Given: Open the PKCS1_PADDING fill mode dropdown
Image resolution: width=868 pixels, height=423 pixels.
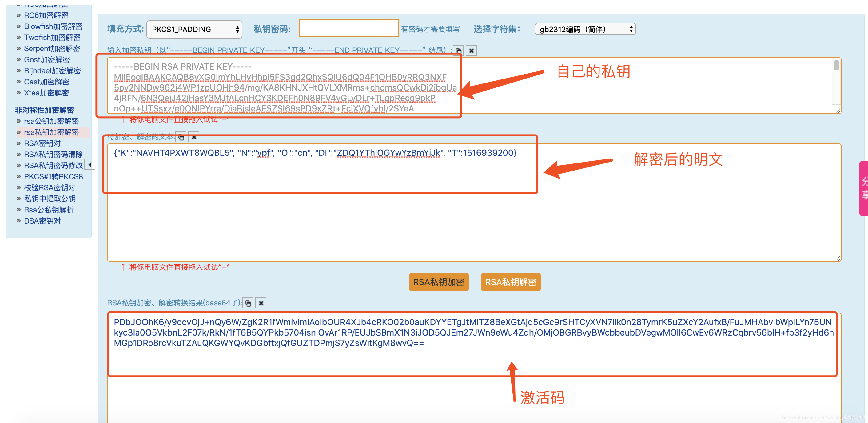Looking at the screenshot, I should pos(194,29).
